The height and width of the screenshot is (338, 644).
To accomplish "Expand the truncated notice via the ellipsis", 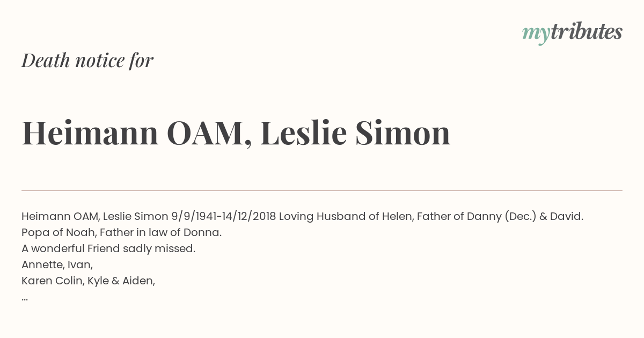I will 25,299.
